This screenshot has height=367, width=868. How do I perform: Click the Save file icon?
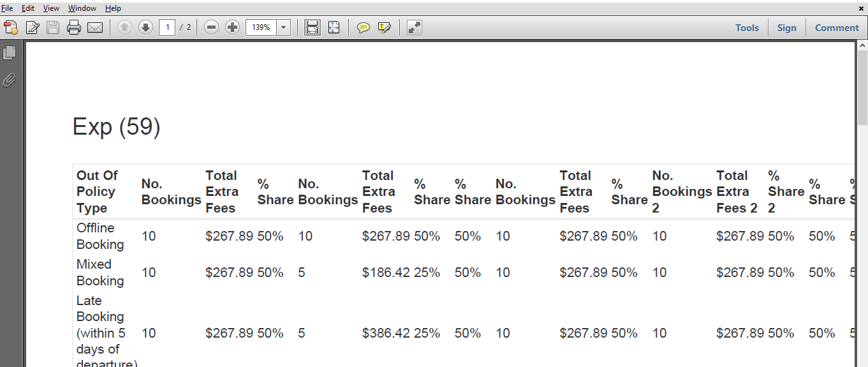[x=53, y=27]
